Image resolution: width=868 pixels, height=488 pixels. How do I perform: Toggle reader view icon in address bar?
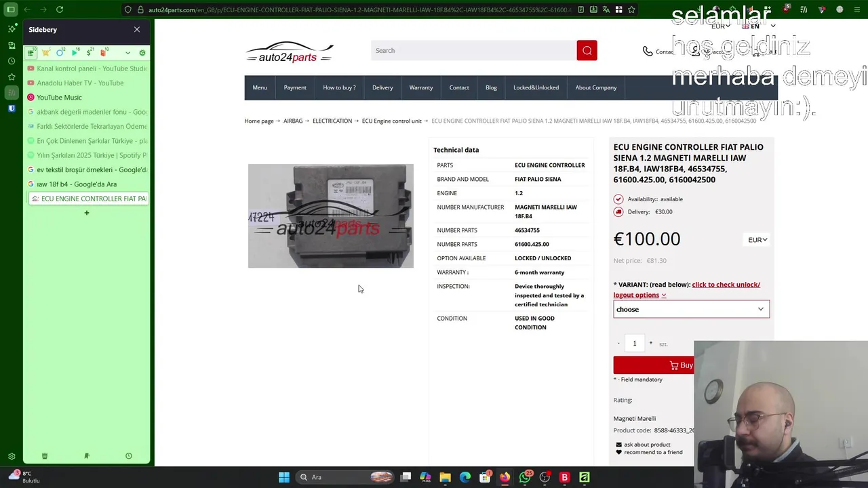pyautogui.click(x=580, y=9)
